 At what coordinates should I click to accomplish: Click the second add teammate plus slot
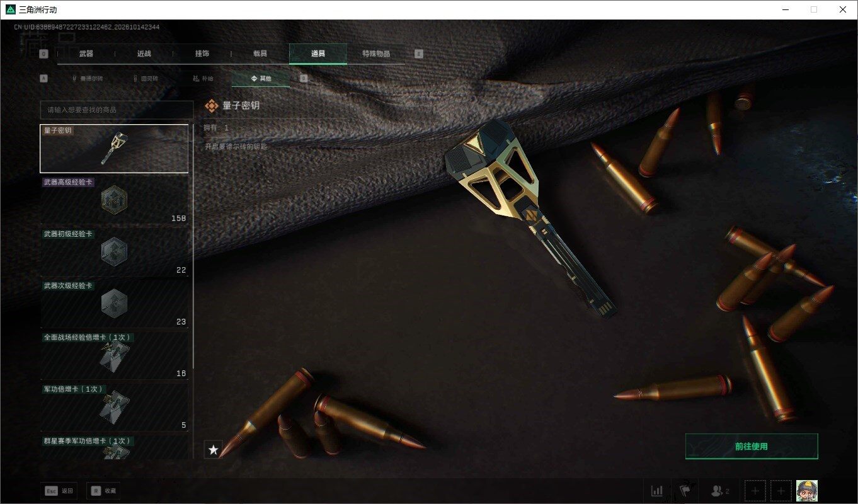[x=781, y=491]
